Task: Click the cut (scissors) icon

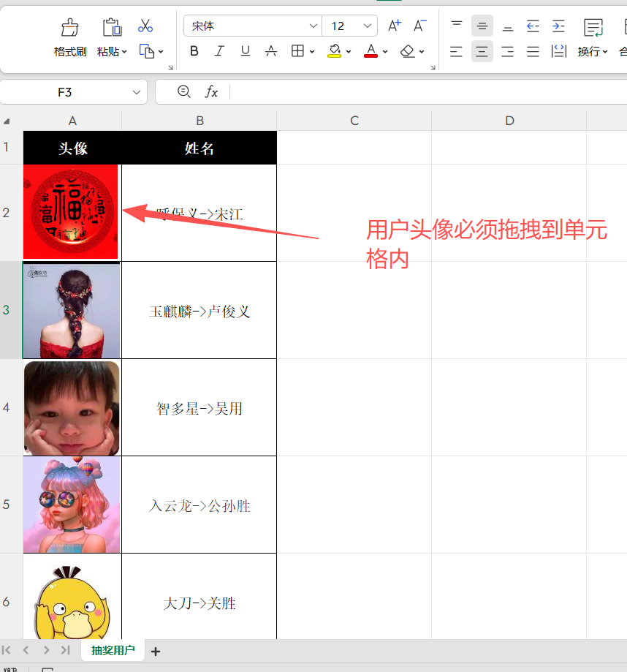Action: tap(145, 26)
